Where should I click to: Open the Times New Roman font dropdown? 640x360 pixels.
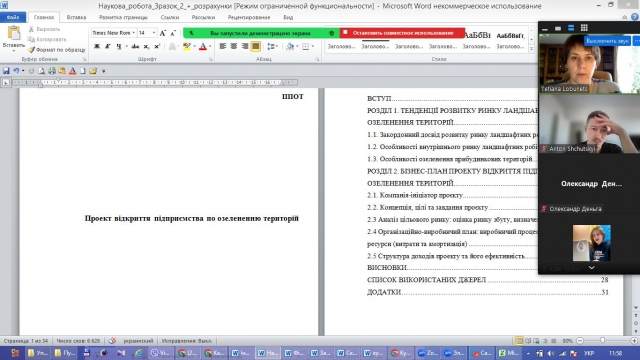click(x=133, y=33)
